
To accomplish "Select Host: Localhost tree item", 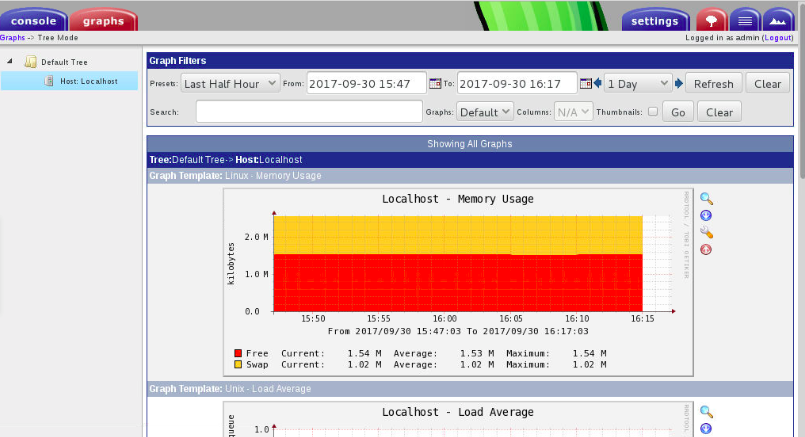I will pyautogui.click(x=89, y=81).
